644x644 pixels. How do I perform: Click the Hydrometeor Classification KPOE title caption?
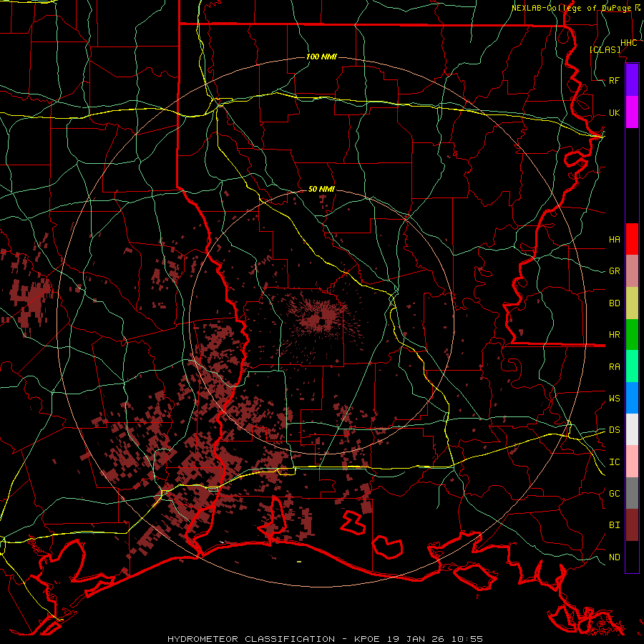[x=325, y=639]
